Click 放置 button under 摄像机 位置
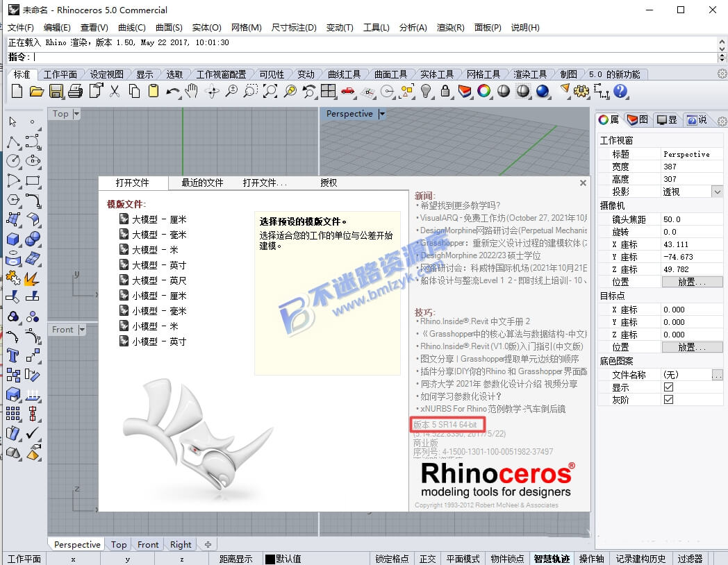Image resolution: width=728 pixels, height=565 pixels. click(692, 282)
